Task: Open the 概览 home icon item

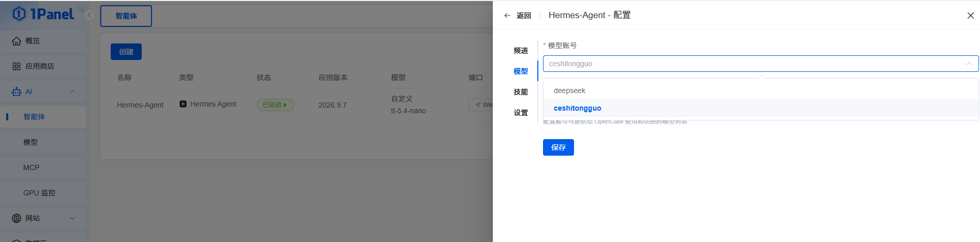Action: (17, 41)
